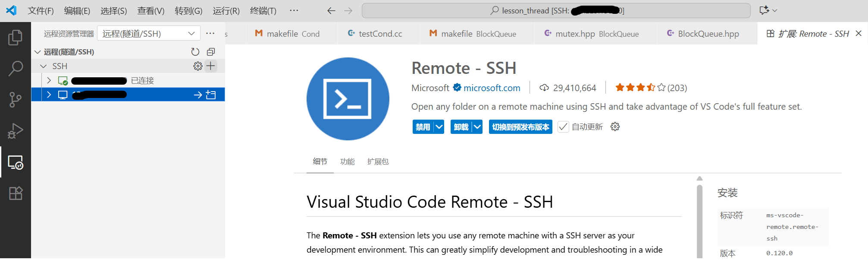Screen dimensions: 868x263
Task: Click the readme vertical scrollbar thumb
Action: [x=699, y=222]
